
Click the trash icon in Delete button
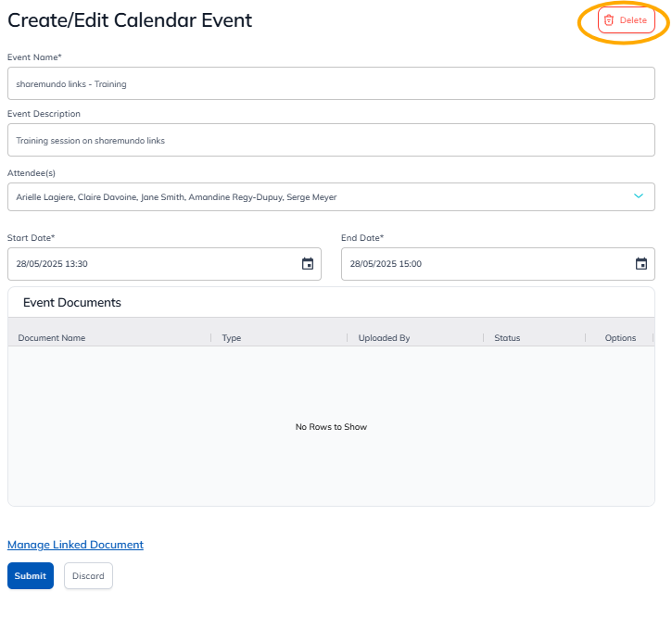(x=609, y=20)
